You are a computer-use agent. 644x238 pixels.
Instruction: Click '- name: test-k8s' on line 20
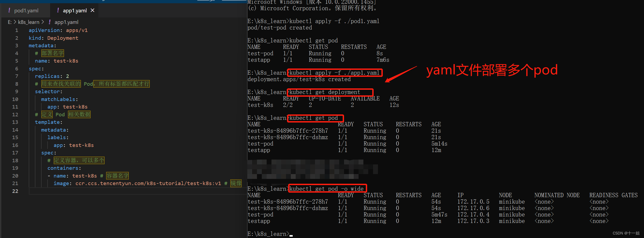tap(72, 176)
